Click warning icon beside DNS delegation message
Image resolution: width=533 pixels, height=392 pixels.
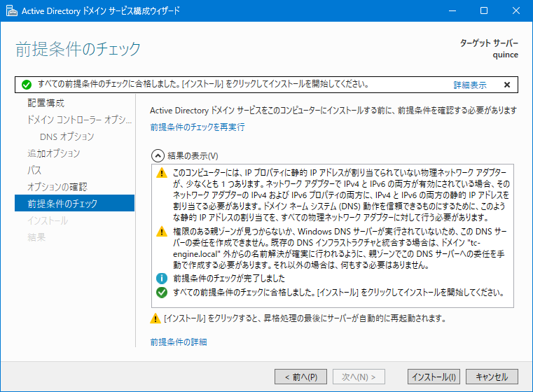pos(162,231)
